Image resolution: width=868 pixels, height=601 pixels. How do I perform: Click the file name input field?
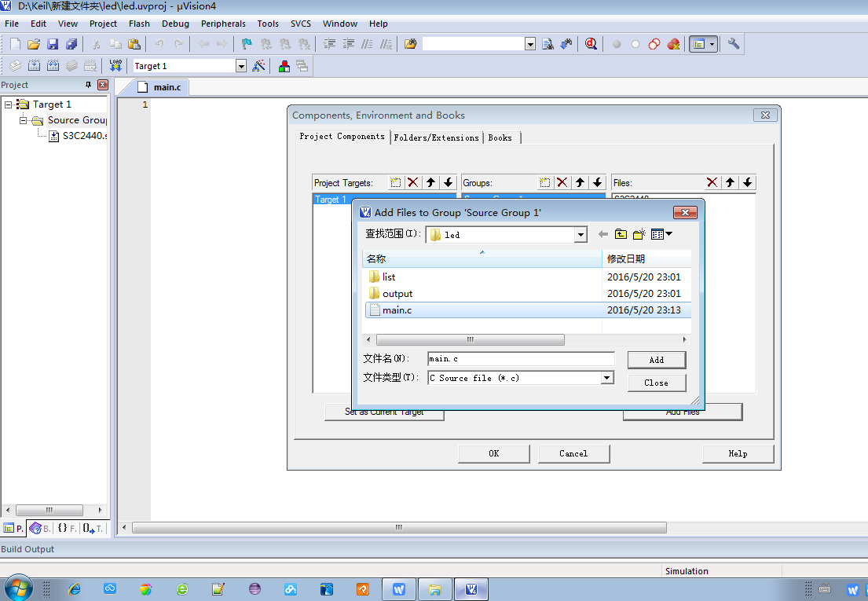521,358
